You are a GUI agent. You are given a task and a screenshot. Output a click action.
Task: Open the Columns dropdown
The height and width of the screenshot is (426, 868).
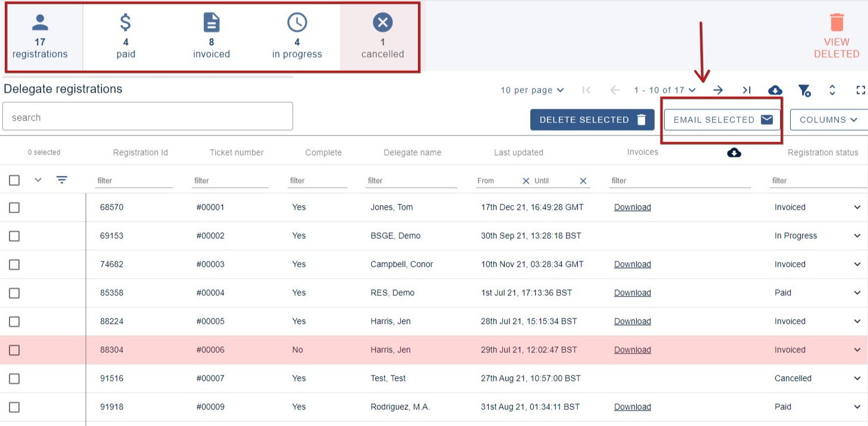pyautogui.click(x=829, y=119)
